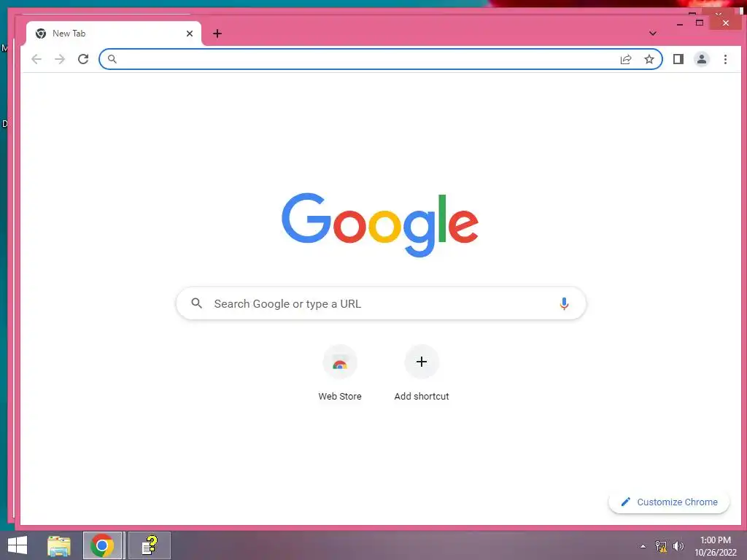Open a new tab with plus button
747x560 pixels.
[x=217, y=34]
